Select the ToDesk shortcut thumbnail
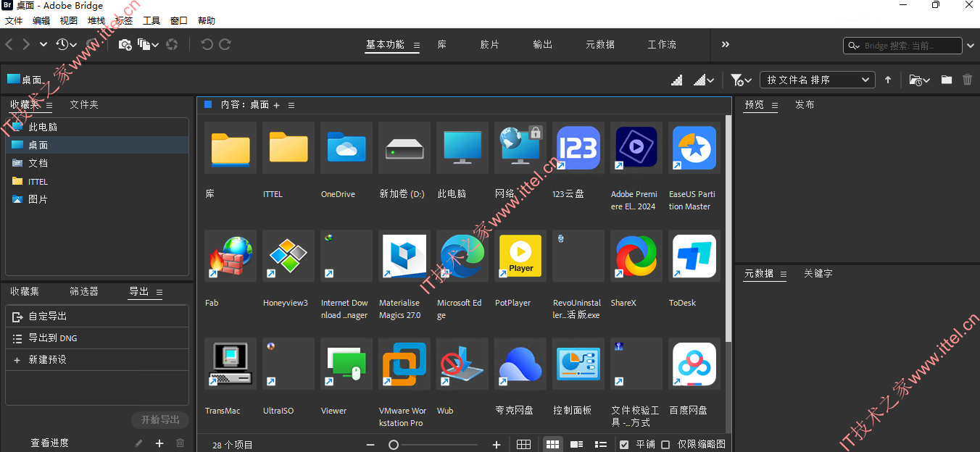This screenshot has height=452, width=980. [694, 256]
